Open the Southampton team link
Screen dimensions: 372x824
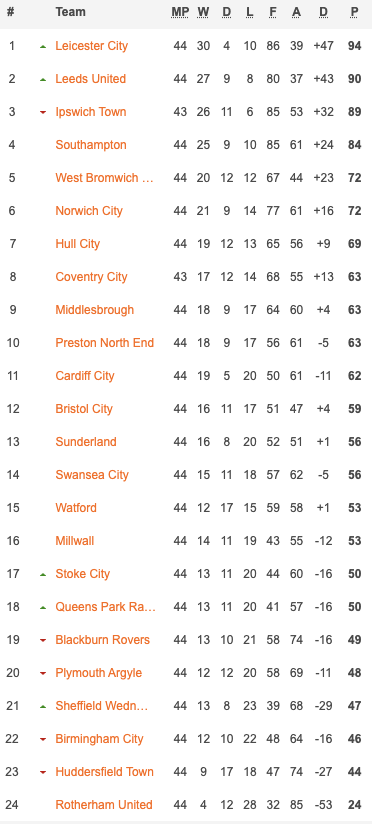91,145
